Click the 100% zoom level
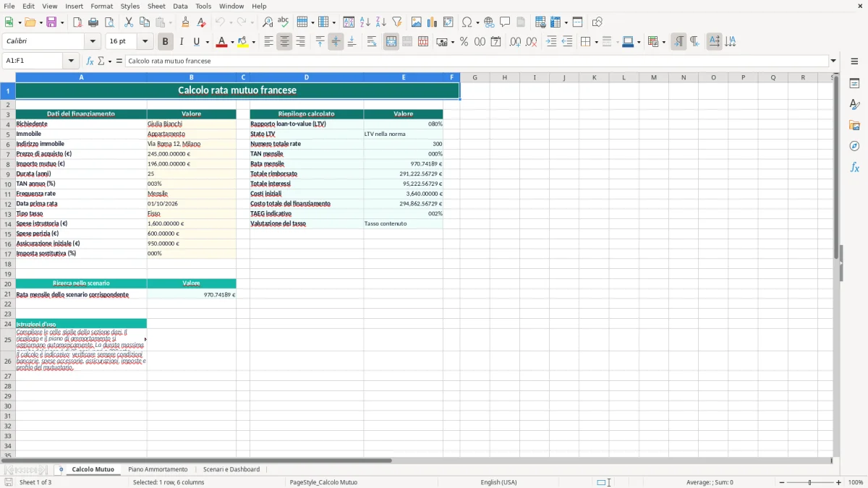The image size is (868, 488). (x=856, y=482)
